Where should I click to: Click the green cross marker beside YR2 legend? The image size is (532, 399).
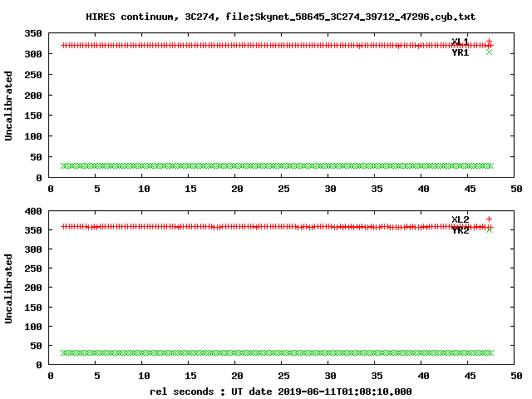tap(489, 230)
